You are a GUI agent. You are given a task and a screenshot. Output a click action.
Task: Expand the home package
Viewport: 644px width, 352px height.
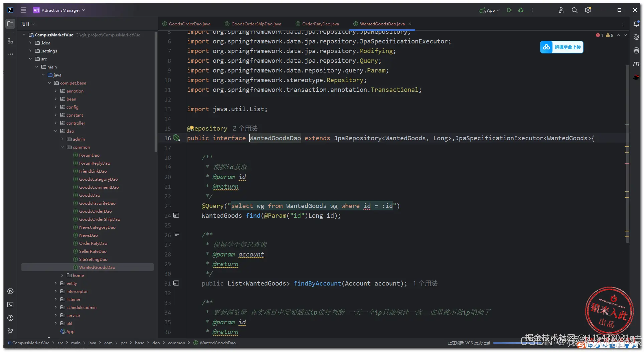[62, 275]
